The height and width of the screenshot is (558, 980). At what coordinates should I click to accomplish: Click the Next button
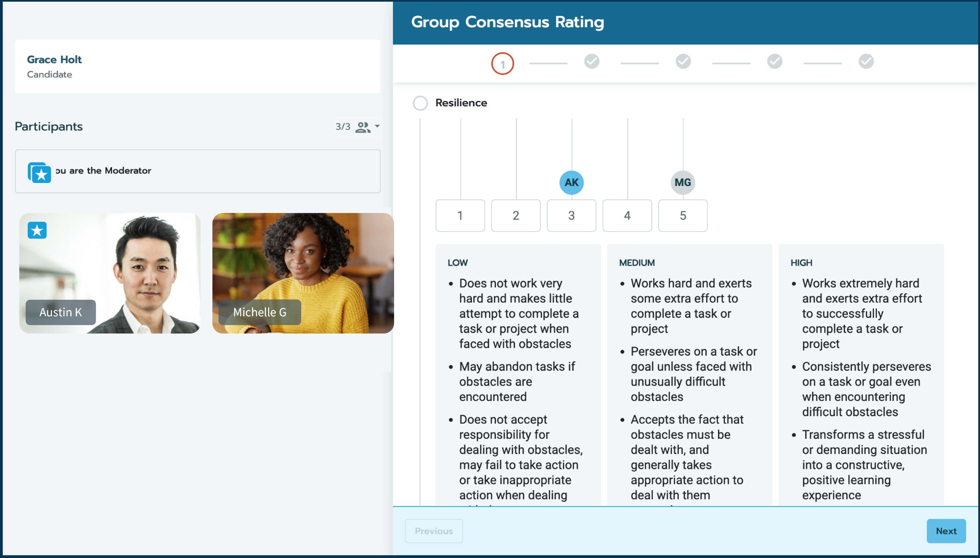click(x=946, y=531)
